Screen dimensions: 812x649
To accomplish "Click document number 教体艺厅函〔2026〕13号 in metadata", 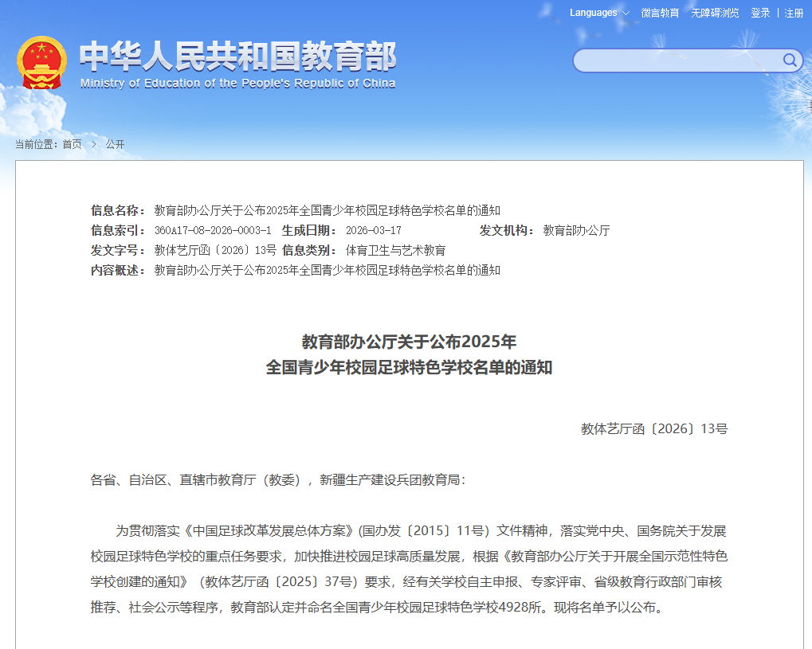I will [215, 251].
